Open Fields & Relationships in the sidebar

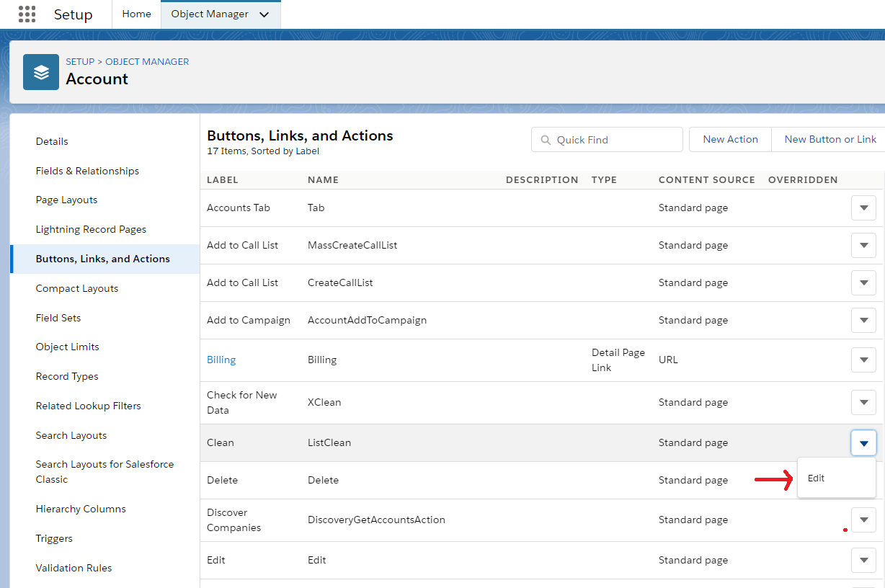tap(86, 171)
